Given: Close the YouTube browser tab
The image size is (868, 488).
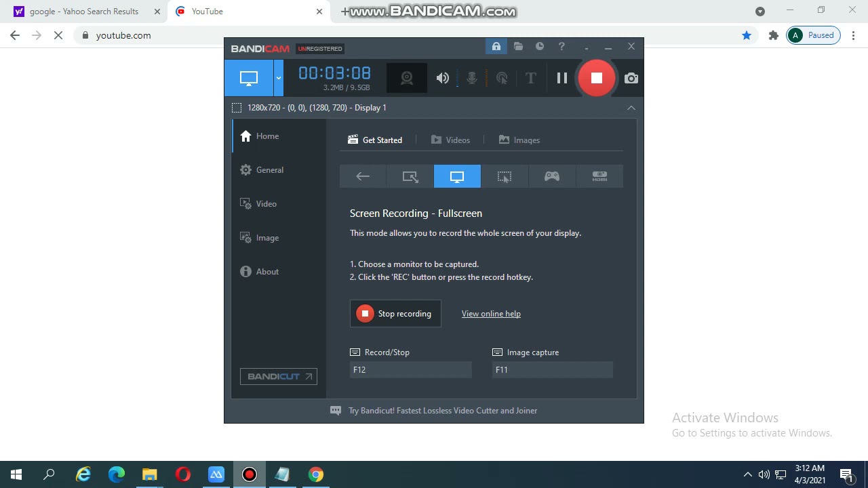Looking at the screenshot, I should [319, 12].
